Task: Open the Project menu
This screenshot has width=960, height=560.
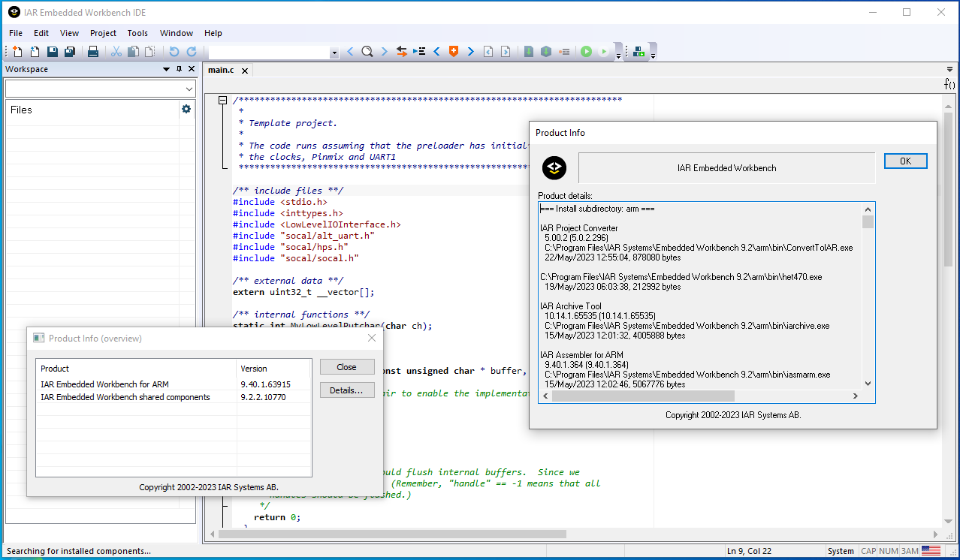Action: tap(103, 33)
